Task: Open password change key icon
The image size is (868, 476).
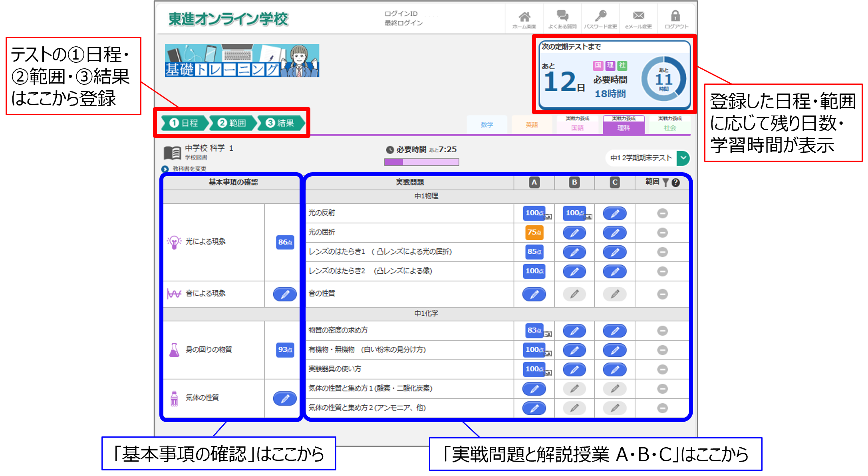Action: [x=600, y=16]
